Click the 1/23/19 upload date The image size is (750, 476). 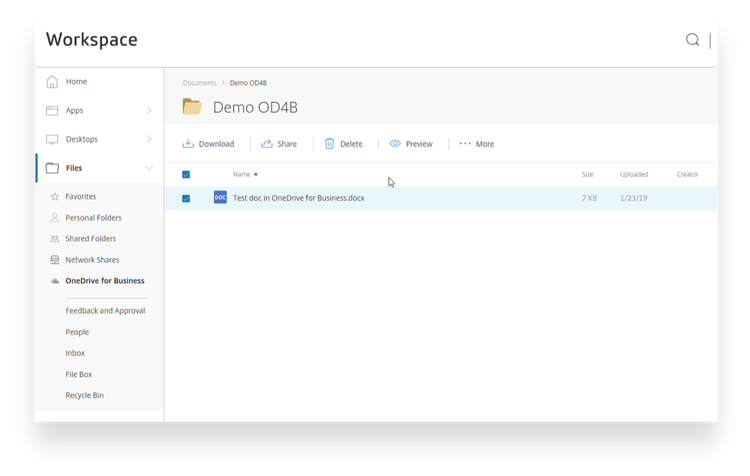pyautogui.click(x=633, y=198)
